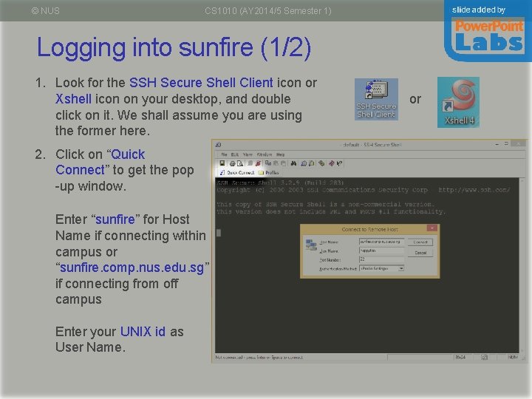Image resolution: width=532 pixels, height=399 pixels.
Task: Click the Xshell 4 desktop shortcut icon
Action: (458, 102)
